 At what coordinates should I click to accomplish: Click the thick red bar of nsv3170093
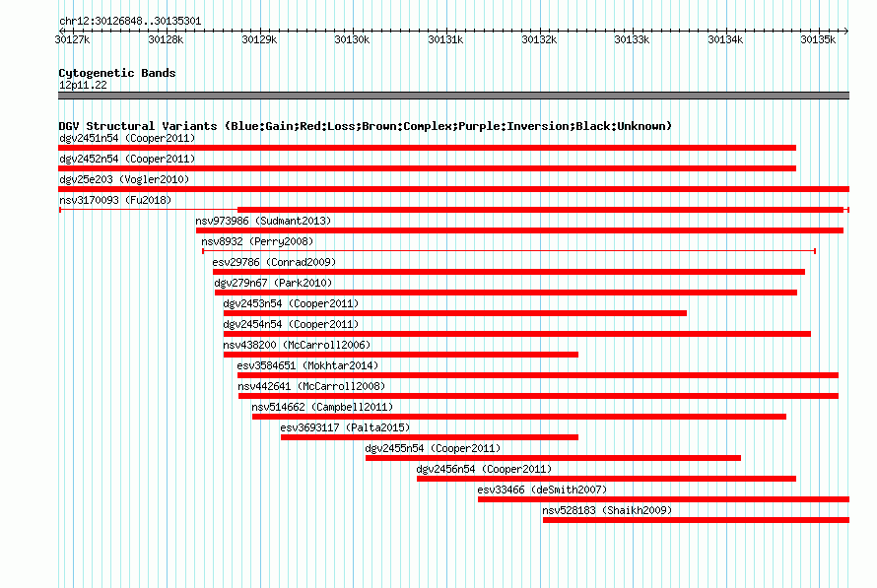coord(541,210)
